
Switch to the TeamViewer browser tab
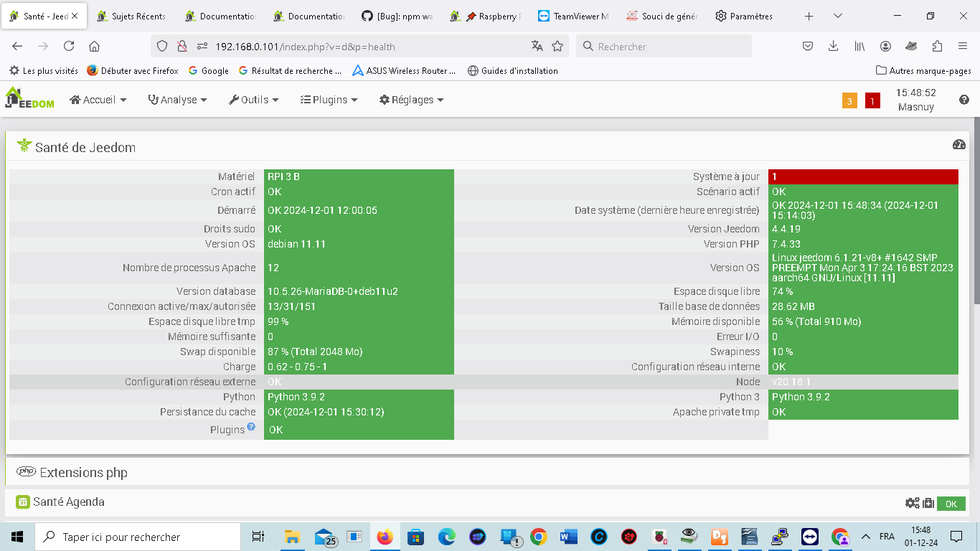(574, 16)
